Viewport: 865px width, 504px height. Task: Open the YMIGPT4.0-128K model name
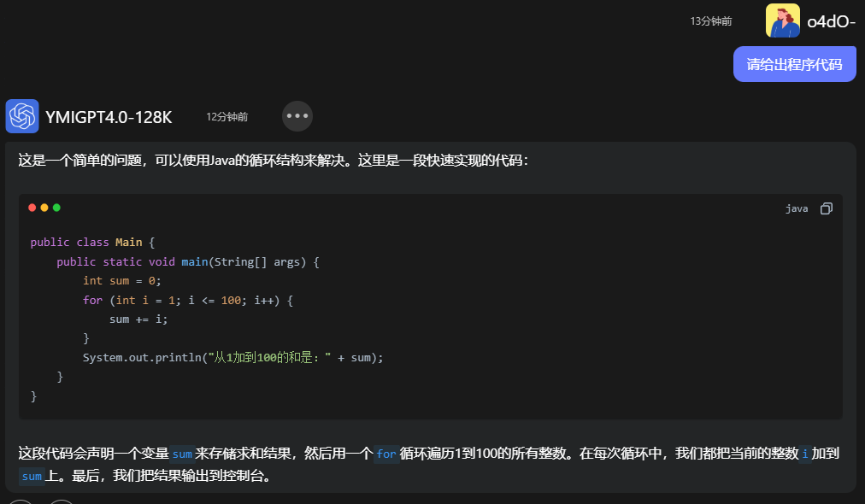click(109, 117)
